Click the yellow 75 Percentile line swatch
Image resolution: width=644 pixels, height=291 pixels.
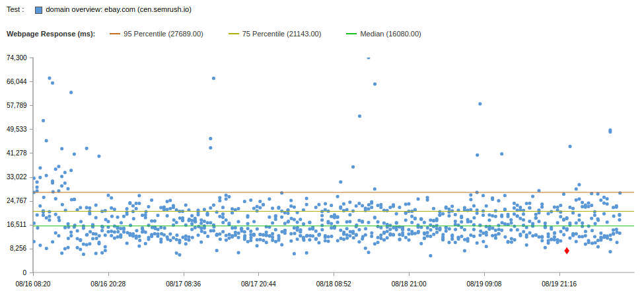[x=233, y=34]
